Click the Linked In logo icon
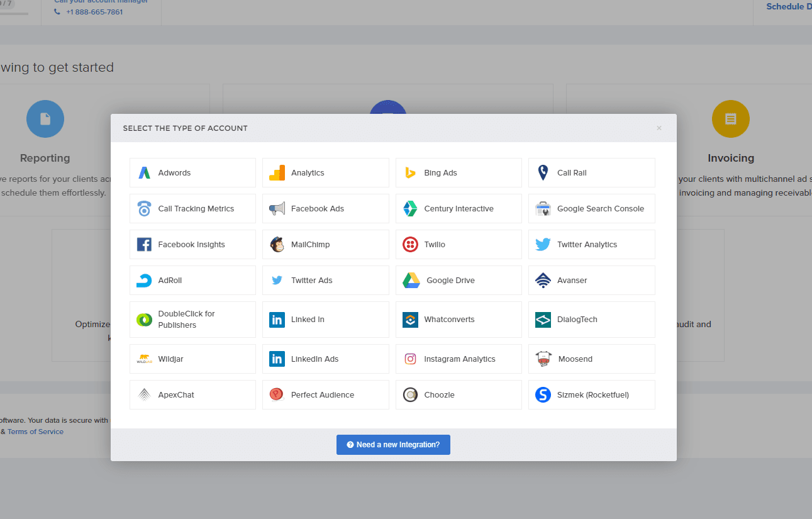 click(277, 320)
